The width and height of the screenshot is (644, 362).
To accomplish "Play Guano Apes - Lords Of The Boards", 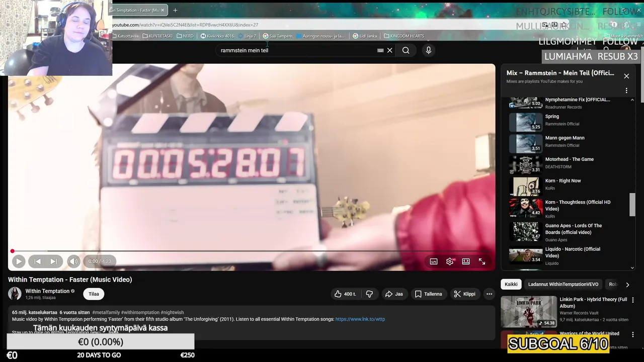I will coord(569,232).
